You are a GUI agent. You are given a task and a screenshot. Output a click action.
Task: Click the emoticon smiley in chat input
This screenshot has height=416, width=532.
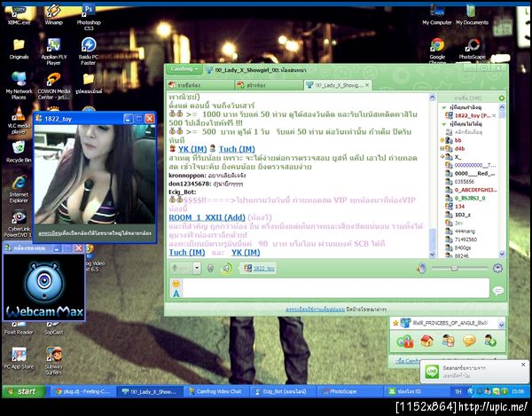coord(176,283)
